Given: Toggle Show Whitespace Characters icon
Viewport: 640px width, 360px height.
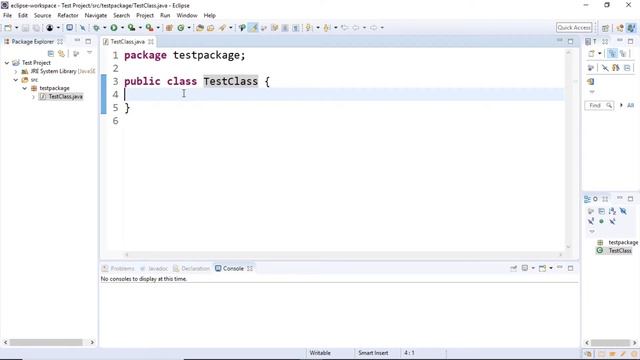Looking at the screenshot, I should (x=296, y=28).
